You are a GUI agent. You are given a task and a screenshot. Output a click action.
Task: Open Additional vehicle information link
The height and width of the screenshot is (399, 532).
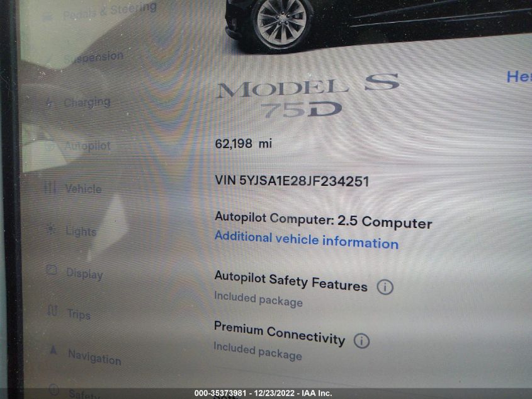point(307,240)
